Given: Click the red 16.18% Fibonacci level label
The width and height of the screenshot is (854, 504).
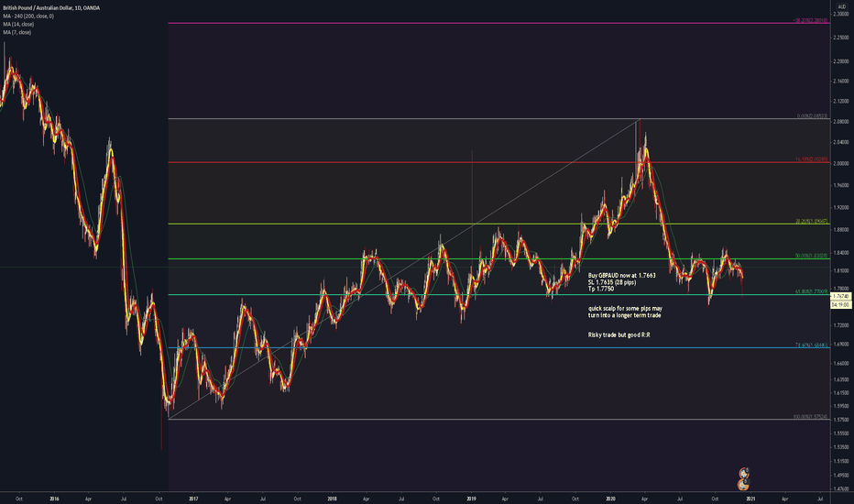Looking at the screenshot, I should tap(811, 159).
